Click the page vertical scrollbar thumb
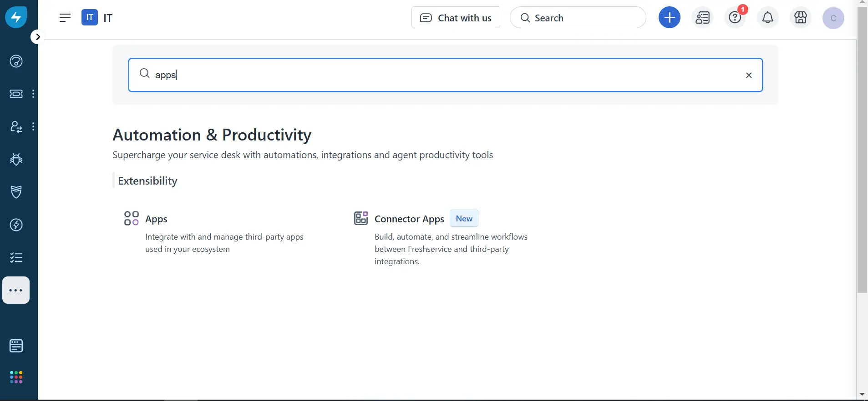Viewport: 868px width, 401px height. coord(862,150)
